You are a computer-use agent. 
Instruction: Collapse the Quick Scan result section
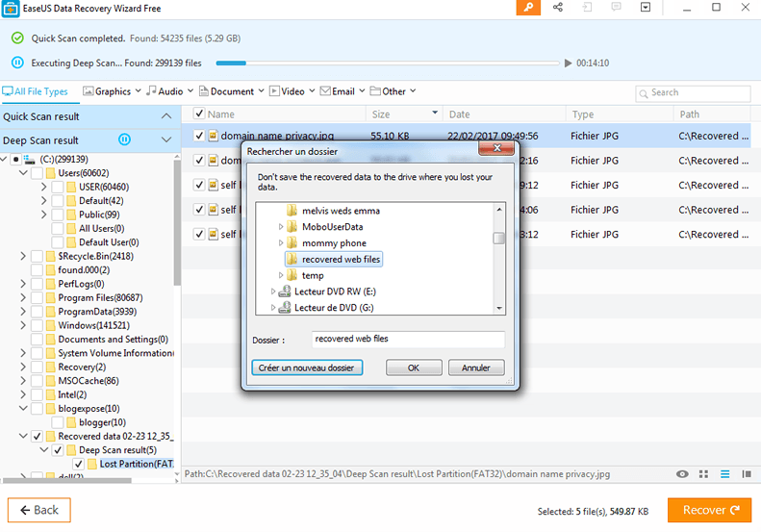[166, 116]
